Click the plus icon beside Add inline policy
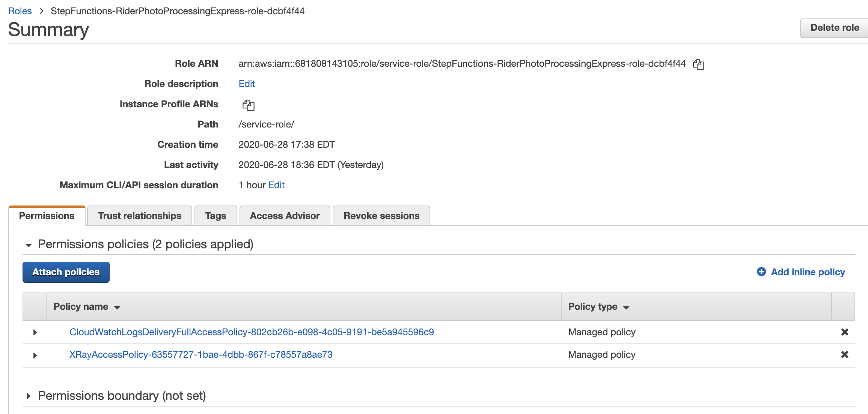The width and height of the screenshot is (868, 414). [761, 272]
